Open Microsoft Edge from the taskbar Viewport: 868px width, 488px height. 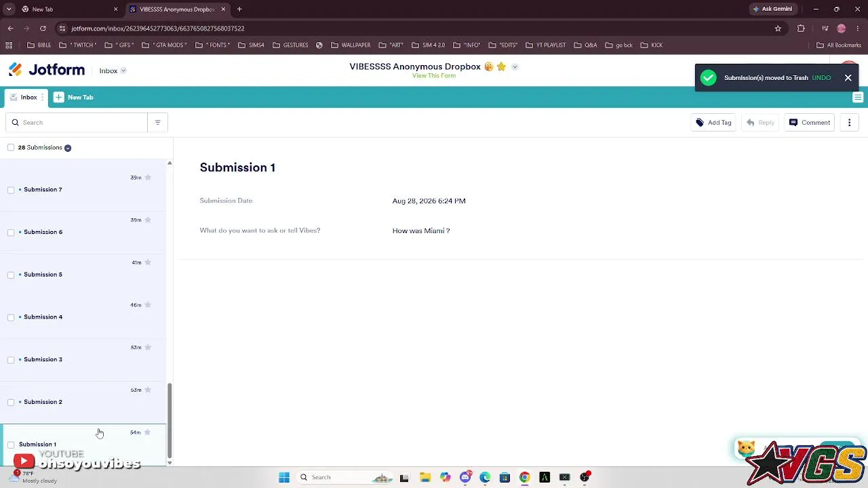pyautogui.click(x=485, y=477)
